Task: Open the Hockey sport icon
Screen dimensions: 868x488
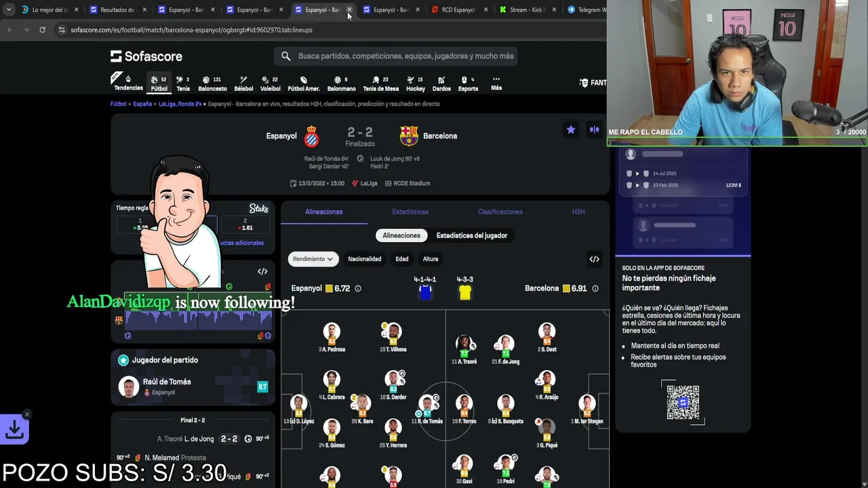Action: (x=416, y=83)
